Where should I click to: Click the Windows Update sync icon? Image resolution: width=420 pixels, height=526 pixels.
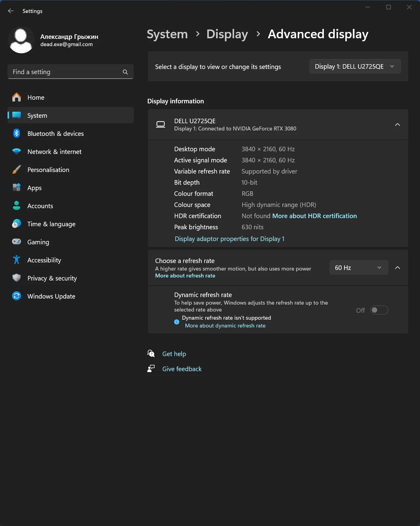[17, 296]
